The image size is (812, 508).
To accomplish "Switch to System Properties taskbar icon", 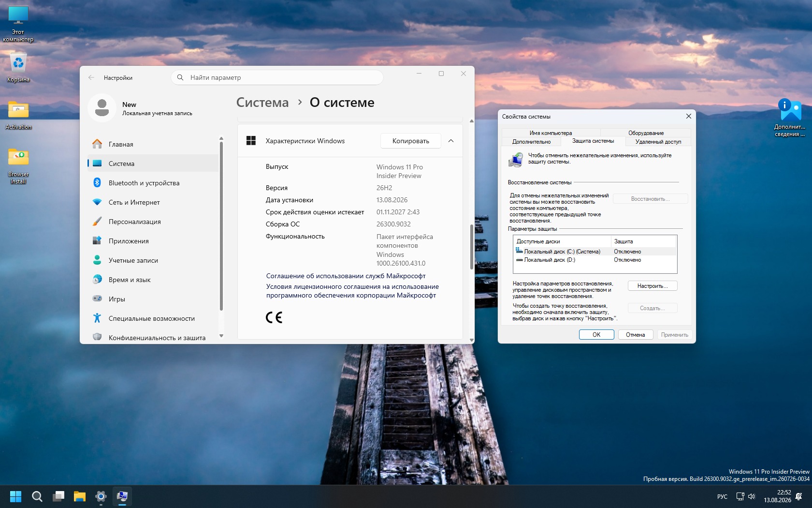I will 122,496.
